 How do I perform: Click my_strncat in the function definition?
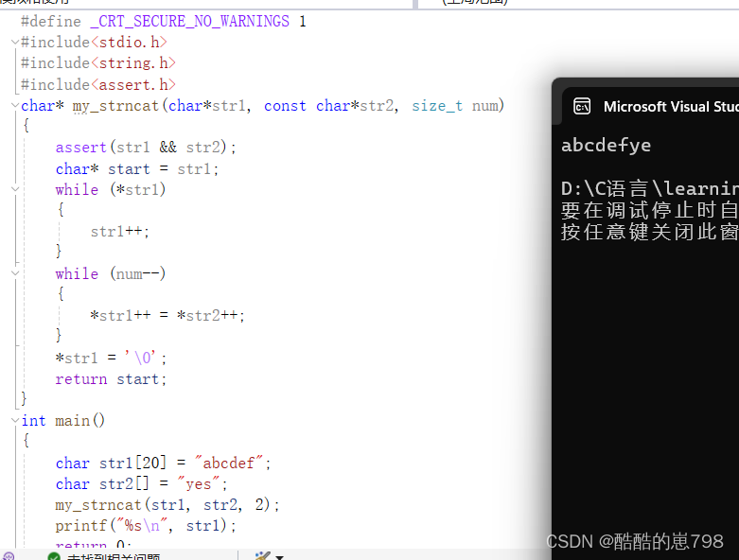click(115, 106)
